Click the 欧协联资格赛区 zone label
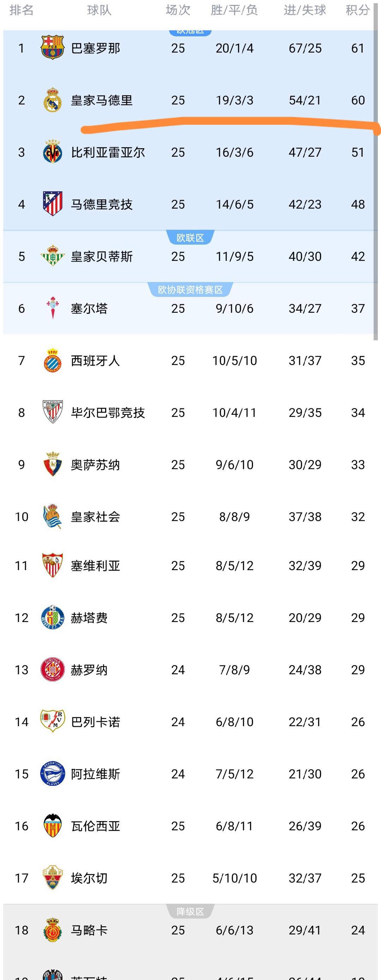The width and height of the screenshot is (381, 980). (x=190, y=290)
